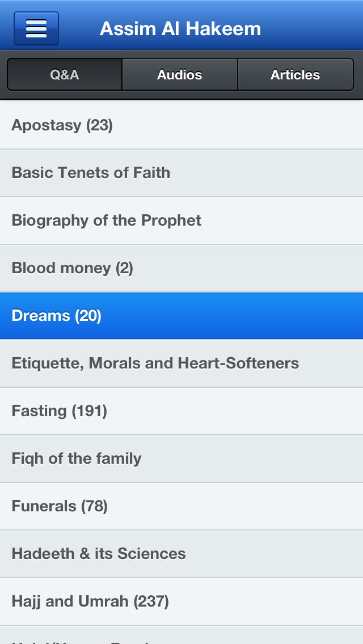
Task: Open the Funerals (78) category
Action: coord(181,506)
